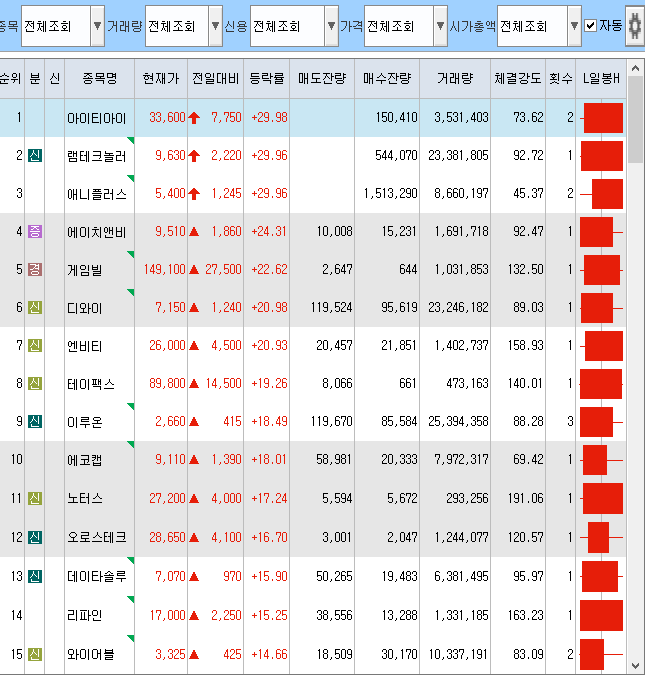Click the L일봉H column header
Viewport: 645px width, 676px height.
pos(601,78)
